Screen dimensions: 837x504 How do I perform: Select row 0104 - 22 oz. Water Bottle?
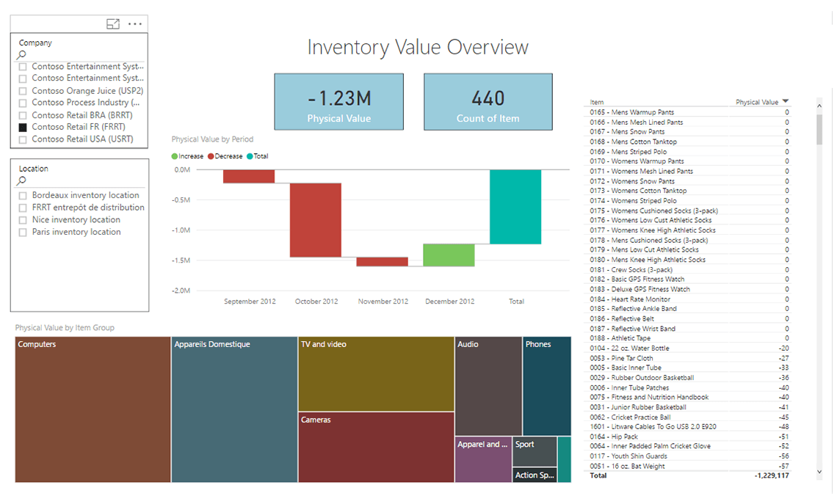[686, 348]
